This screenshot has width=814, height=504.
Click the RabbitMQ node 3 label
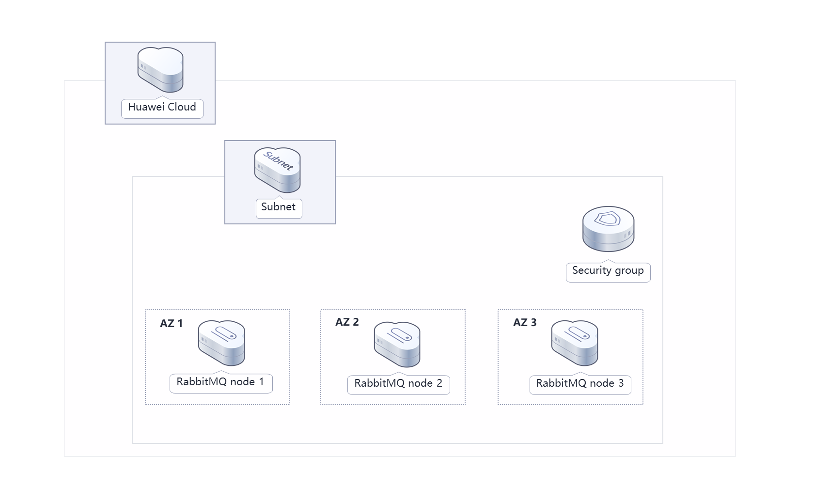(x=580, y=383)
